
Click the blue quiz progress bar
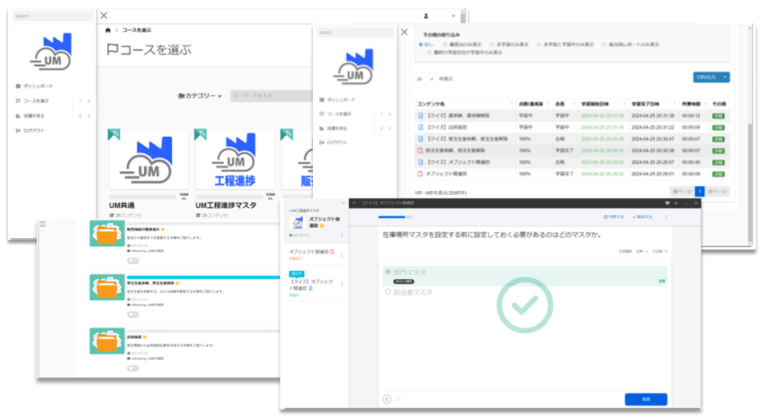[391, 217]
